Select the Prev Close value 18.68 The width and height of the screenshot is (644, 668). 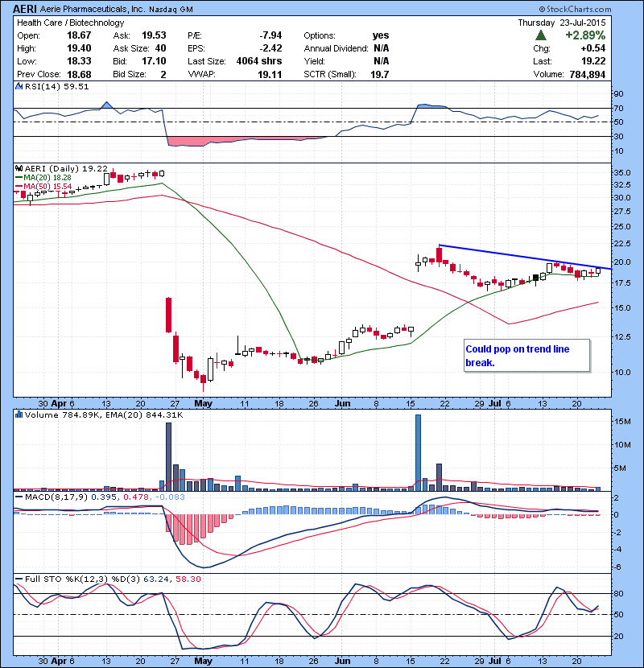[x=79, y=75]
